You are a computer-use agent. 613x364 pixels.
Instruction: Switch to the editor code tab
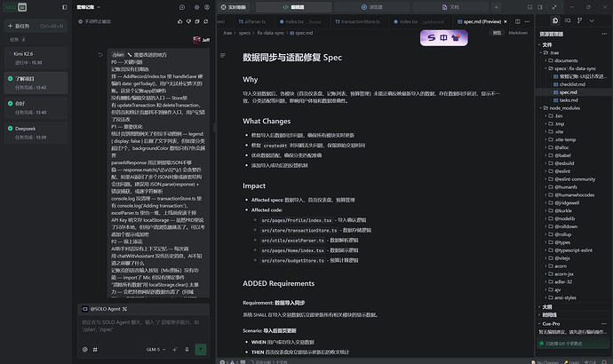click(293, 7)
